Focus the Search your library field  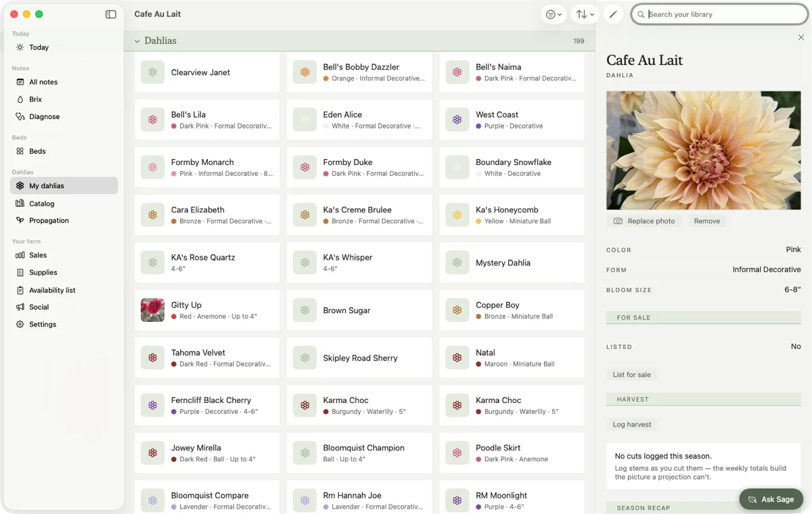click(720, 14)
